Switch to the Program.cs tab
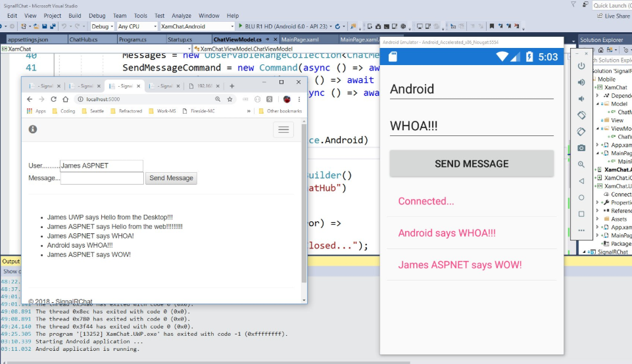The height and width of the screenshot is (364, 632). click(141, 39)
